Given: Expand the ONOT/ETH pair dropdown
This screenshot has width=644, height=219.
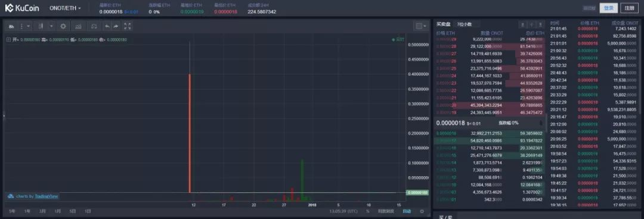Looking at the screenshot, I should click(65, 8).
